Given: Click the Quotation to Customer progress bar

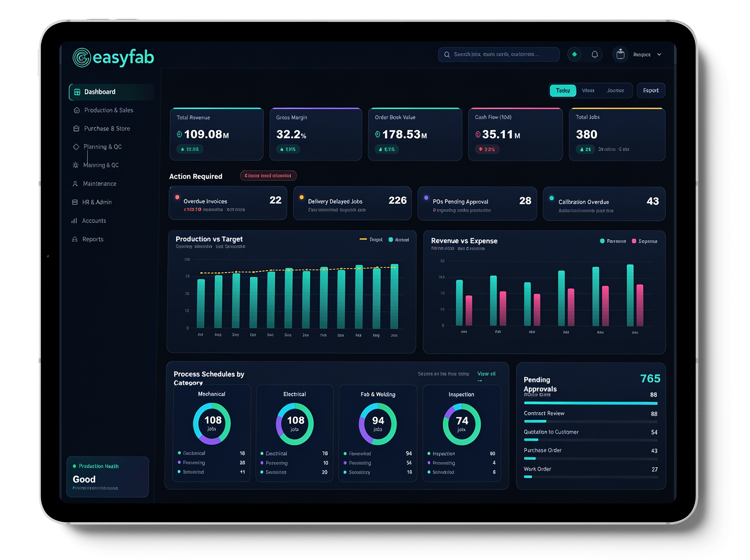Looking at the screenshot, I should pyautogui.click(x=591, y=440).
